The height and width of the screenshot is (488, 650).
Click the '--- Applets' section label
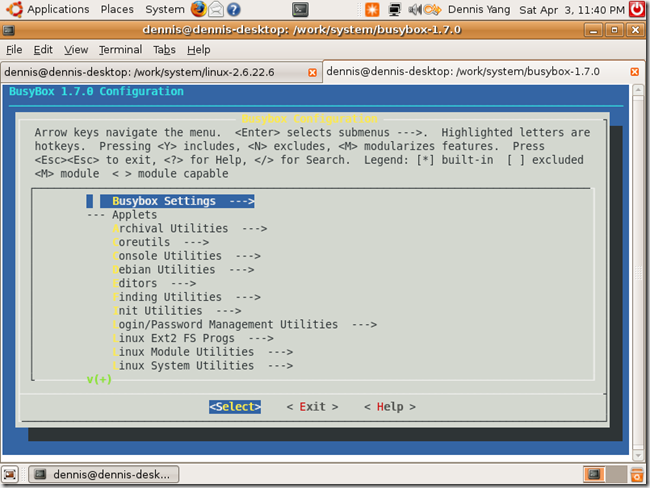tap(122, 215)
